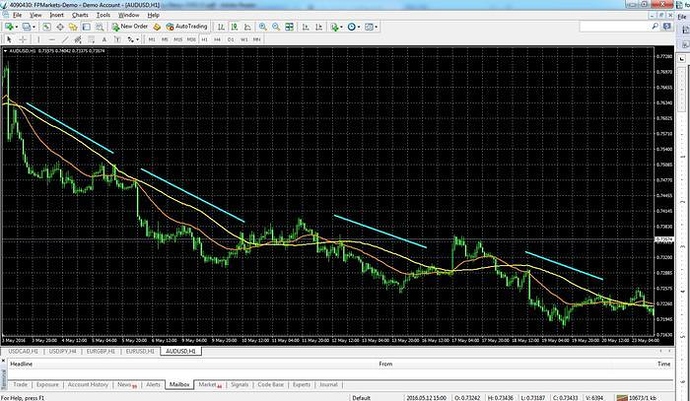
Task: Enable AutoTrading
Action: pos(187,27)
